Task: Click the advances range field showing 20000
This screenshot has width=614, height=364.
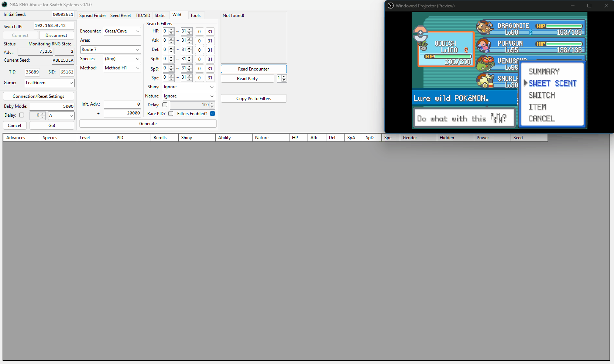Action: pyautogui.click(x=122, y=113)
